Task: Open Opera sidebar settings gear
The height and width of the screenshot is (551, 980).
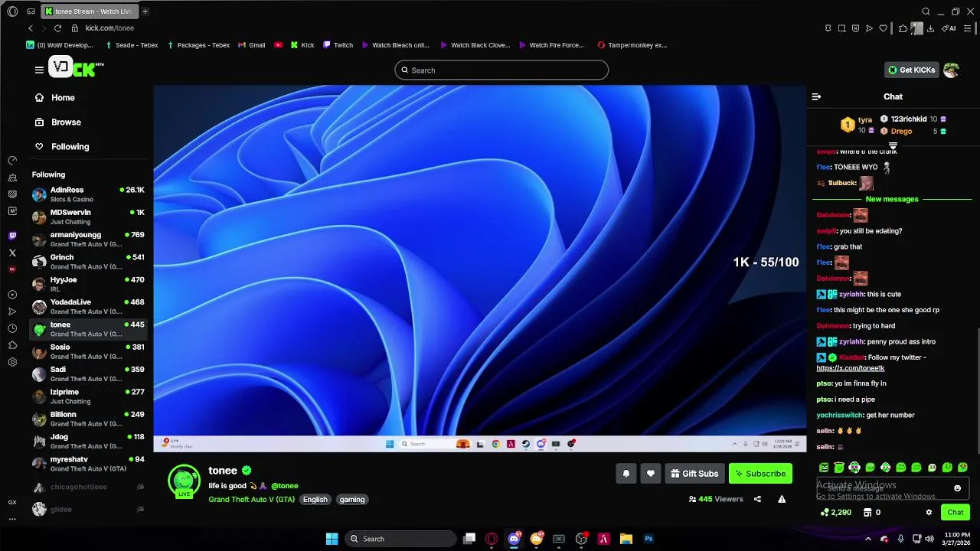Action: [x=12, y=362]
